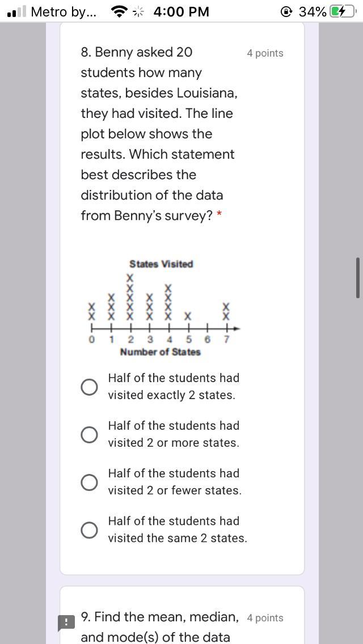Tap the cellular signal strength icon
The width and height of the screenshot is (363, 644).
click(16, 11)
